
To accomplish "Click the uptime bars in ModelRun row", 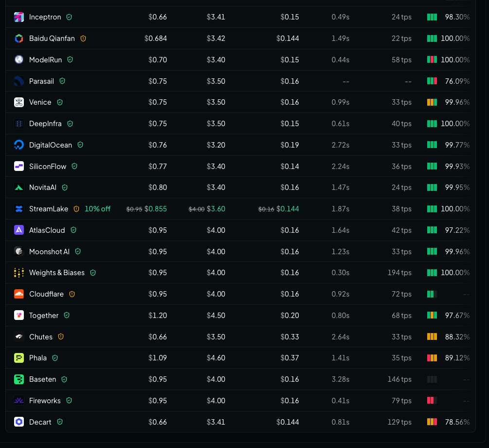I will click(432, 59).
